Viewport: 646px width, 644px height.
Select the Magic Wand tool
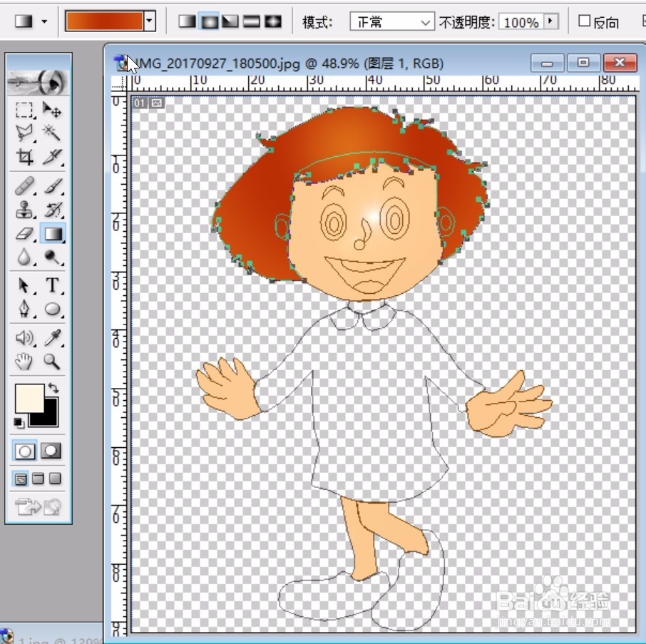tap(52, 133)
